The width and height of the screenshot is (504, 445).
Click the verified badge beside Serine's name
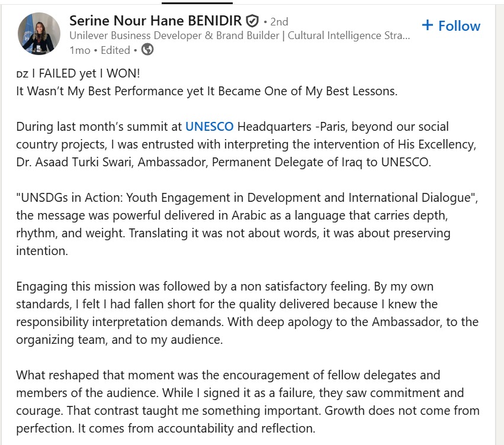tap(253, 20)
